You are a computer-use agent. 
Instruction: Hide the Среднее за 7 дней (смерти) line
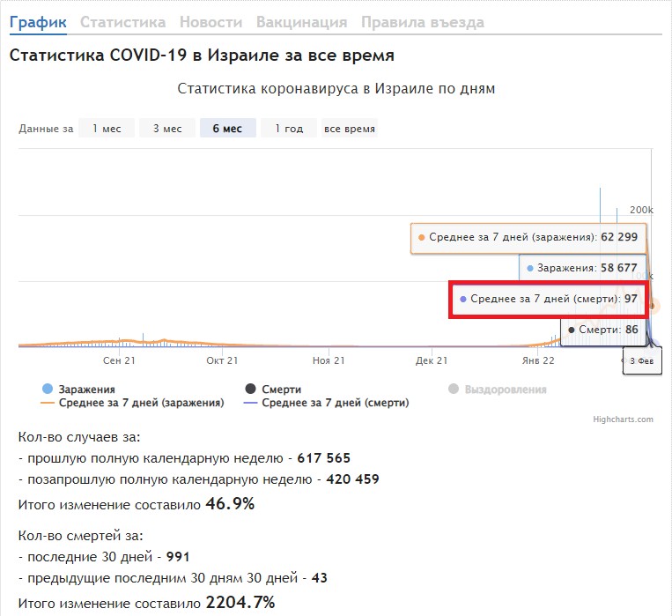(335, 403)
